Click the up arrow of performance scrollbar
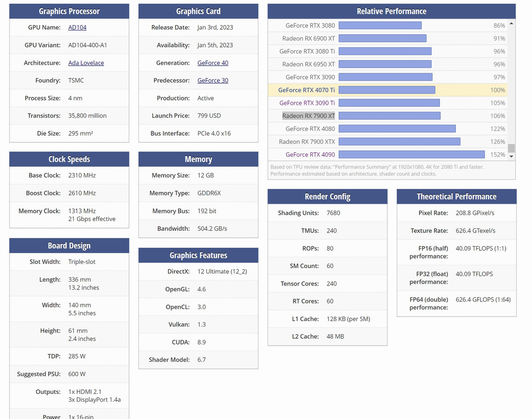This screenshot has height=419, width=532. tap(512, 24)
